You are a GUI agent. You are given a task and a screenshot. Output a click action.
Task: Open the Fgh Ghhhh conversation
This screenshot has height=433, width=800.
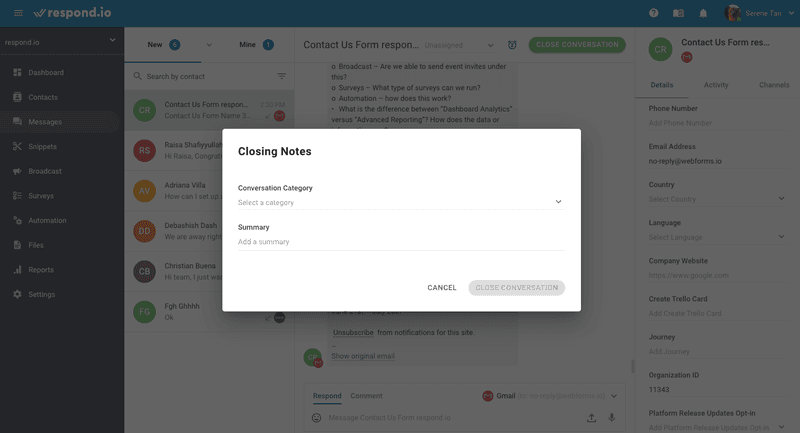[209, 312]
